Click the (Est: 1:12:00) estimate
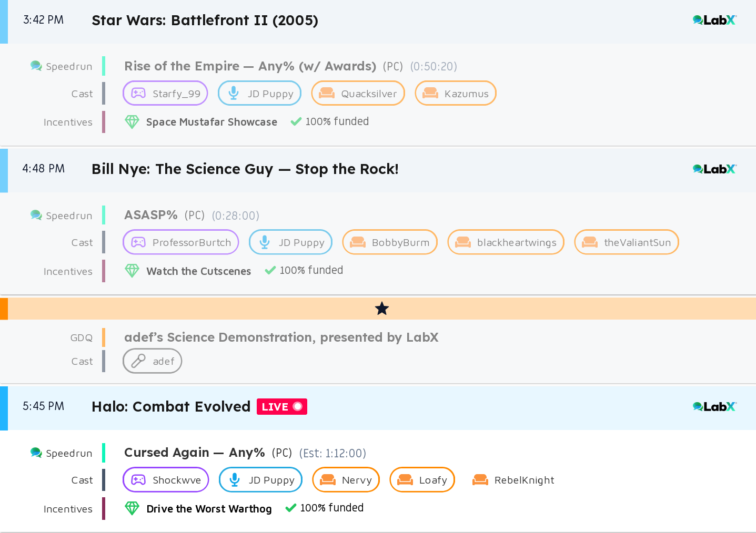 click(x=332, y=453)
